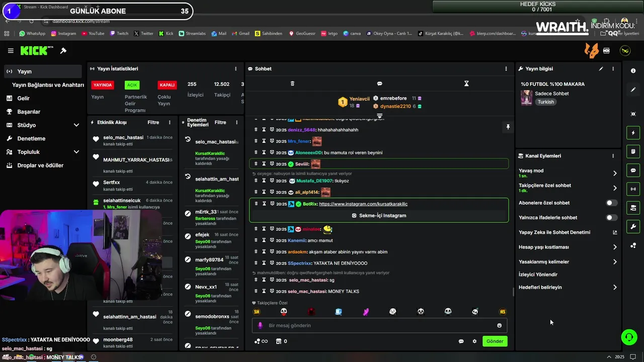Viewport: 644px width, 362px height.
Task: Open Denetim Eylemleri three-dot menu
Action: [x=236, y=122]
